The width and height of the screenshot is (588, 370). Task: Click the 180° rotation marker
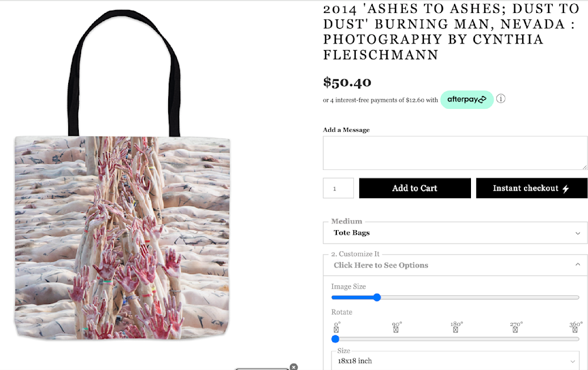click(456, 329)
